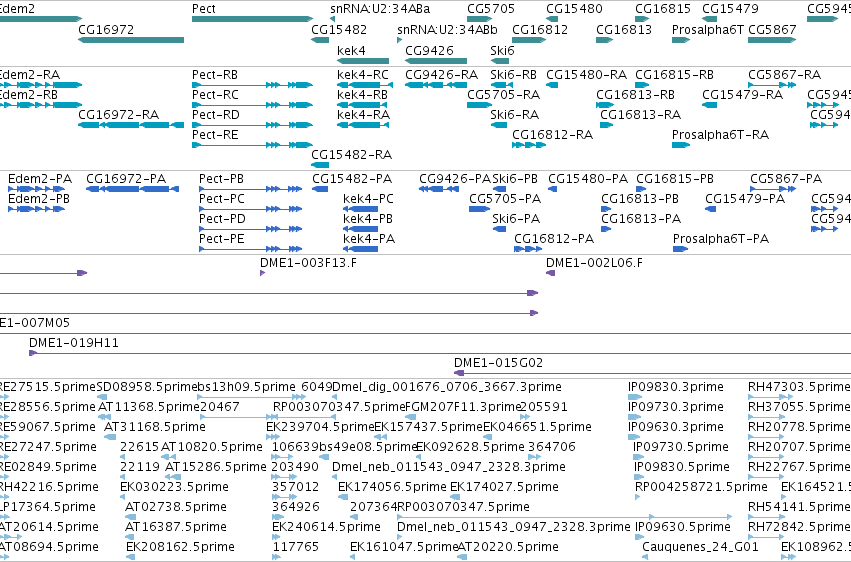Select the snRNA:U2:34ABb gene label
Viewport: 851px width, 562px height.
[x=447, y=29]
